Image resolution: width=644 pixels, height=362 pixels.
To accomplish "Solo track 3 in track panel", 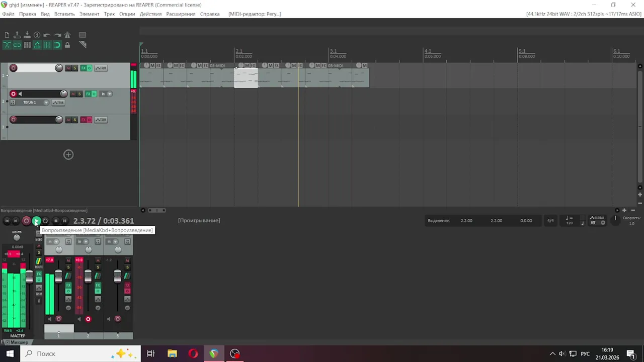I will (75, 119).
